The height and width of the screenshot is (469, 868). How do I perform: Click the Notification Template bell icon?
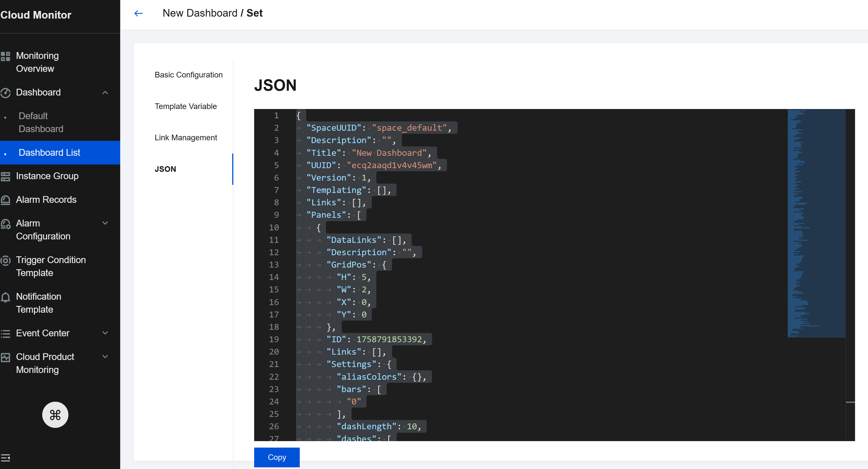[x=5, y=297]
